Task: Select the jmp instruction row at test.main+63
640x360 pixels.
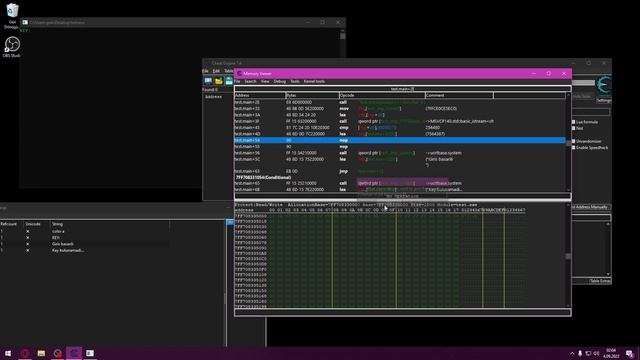Action: tap(400, 171)
